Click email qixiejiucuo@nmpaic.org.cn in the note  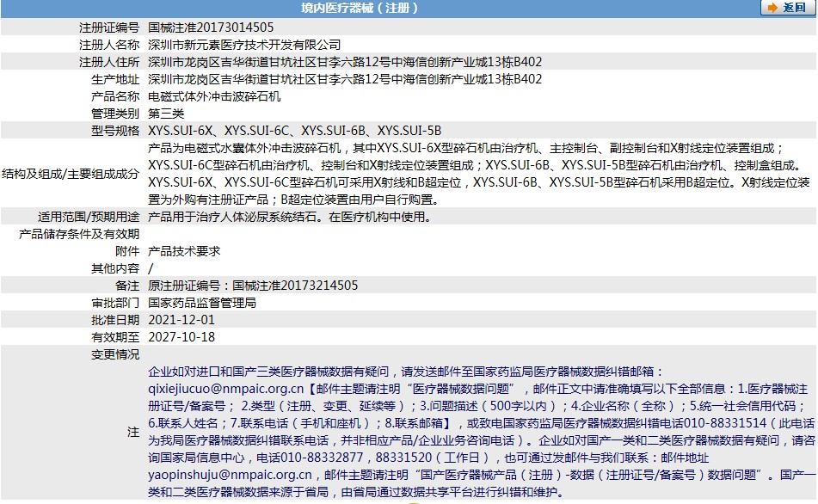coord(226,390)
